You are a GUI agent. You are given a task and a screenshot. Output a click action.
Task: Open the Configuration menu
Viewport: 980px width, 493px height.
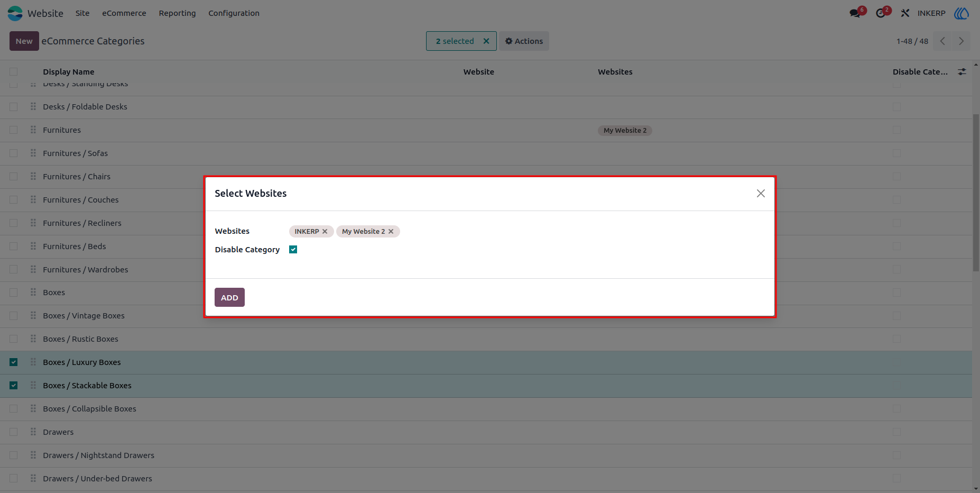(x=234, y=13)
